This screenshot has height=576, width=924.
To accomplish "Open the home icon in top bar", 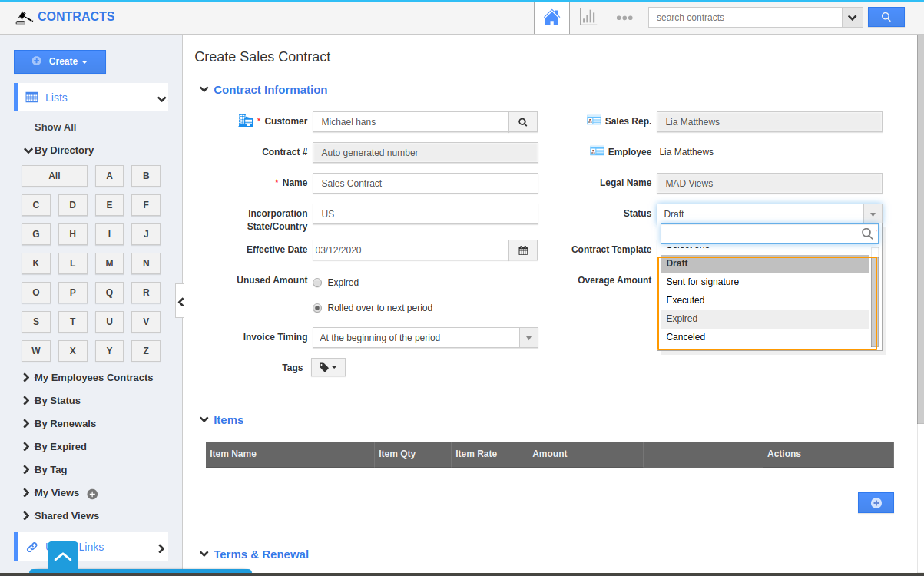I will coord(551,18).
